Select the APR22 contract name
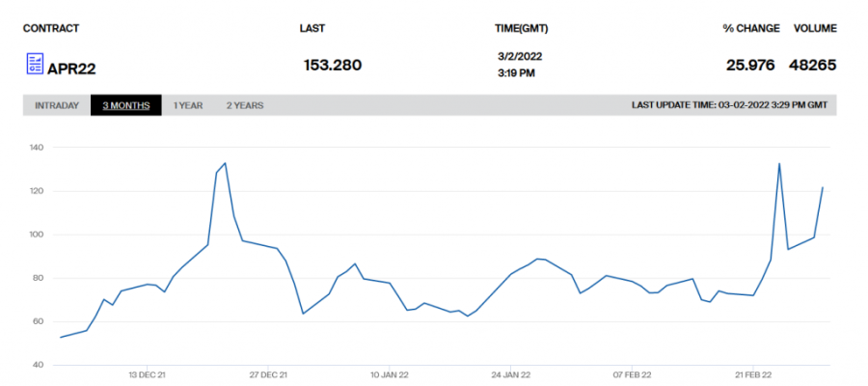 pos(71,69)
